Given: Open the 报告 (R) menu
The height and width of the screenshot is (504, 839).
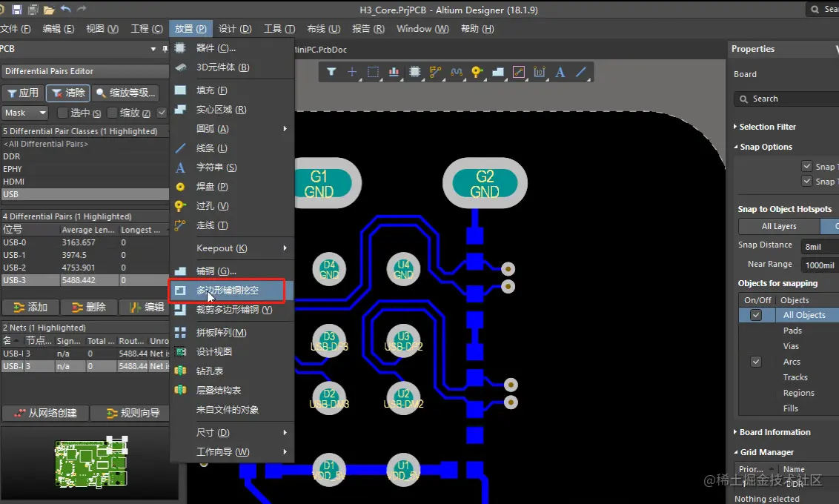Looking at the screenshot, I should (x=368, y=28).
